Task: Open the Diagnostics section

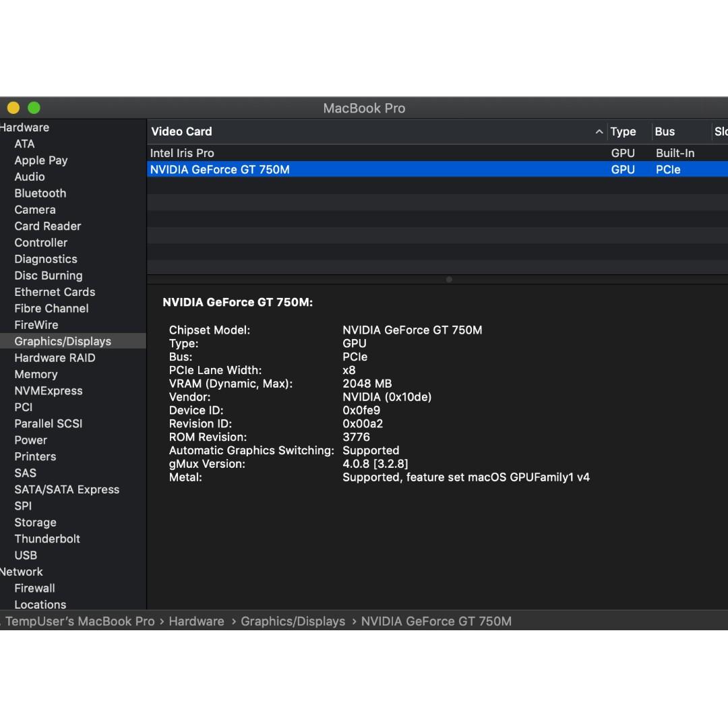Action: pyautogui.click(x=46, y=259)
